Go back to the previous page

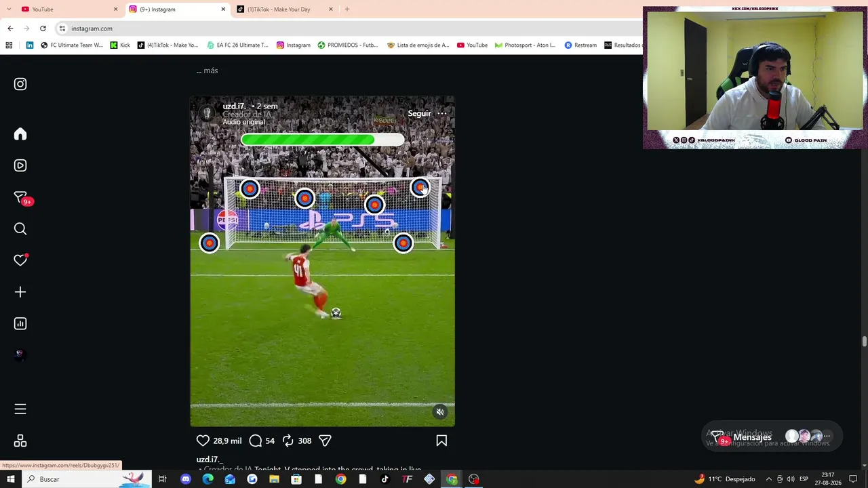tap(10, 28)
